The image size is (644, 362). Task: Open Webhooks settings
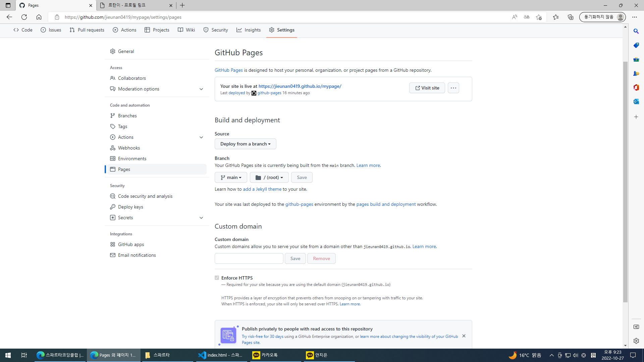tap(157, 148)
